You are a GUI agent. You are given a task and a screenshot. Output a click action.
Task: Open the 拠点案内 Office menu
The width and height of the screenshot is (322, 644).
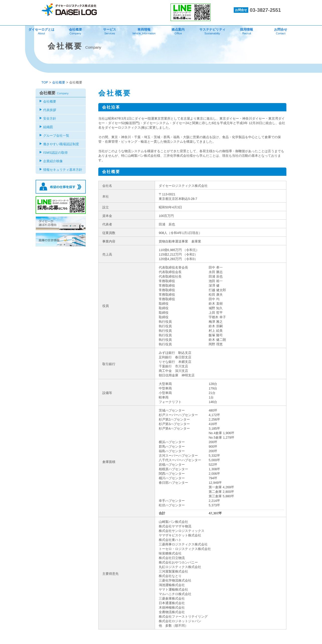[x=178, y=31]
